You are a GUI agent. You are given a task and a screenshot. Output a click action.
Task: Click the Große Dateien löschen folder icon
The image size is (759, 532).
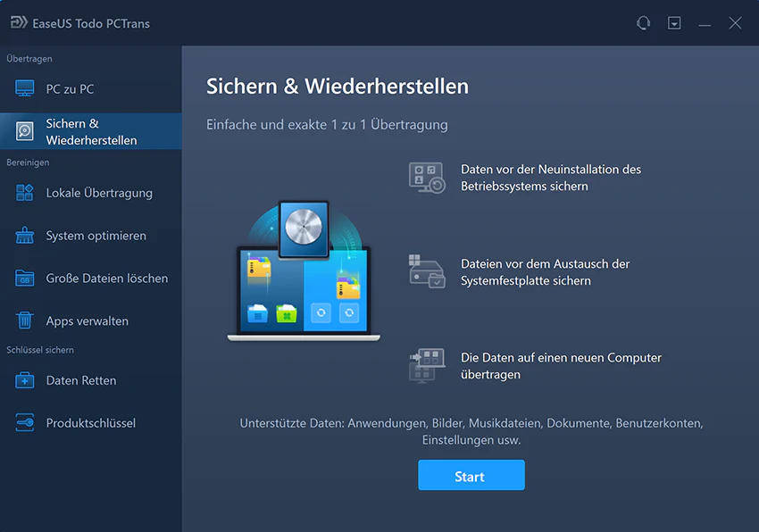point(26,278)
